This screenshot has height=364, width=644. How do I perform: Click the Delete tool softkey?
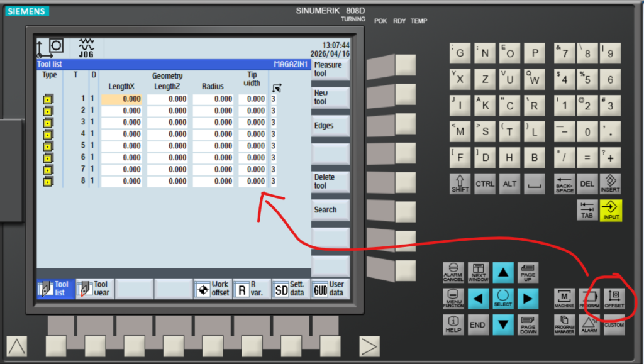330,182
